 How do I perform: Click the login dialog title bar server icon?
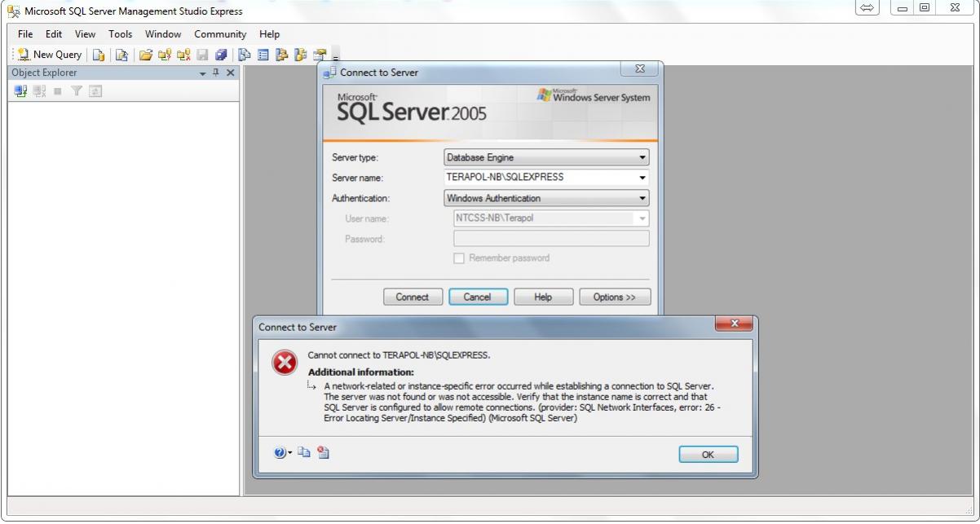(329, 73)
